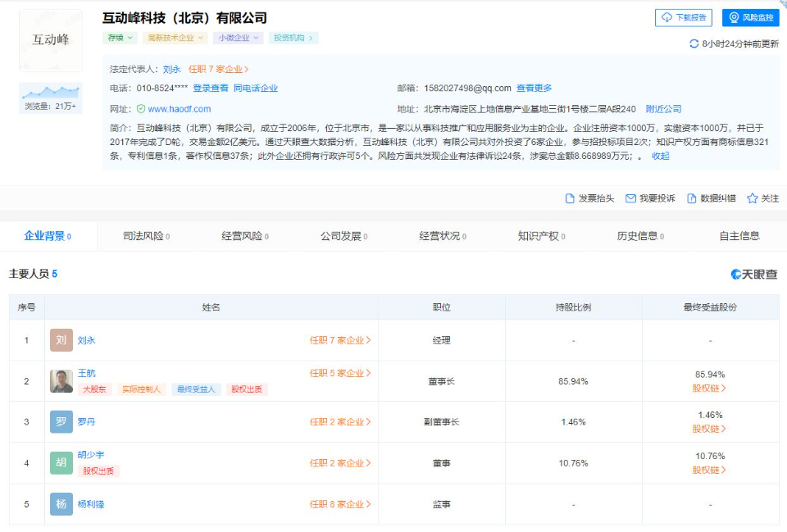Expand the 存续 status tag dropdown
The image size is (787, 532).
[120, 38]
